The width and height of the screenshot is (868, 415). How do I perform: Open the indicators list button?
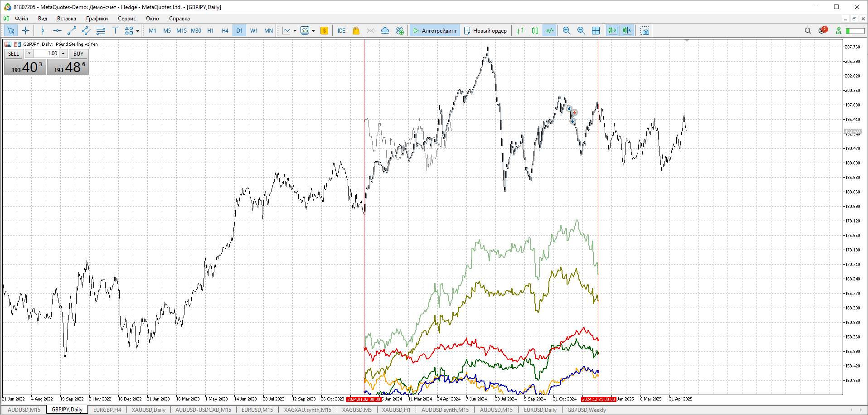[x=286, y=31]
